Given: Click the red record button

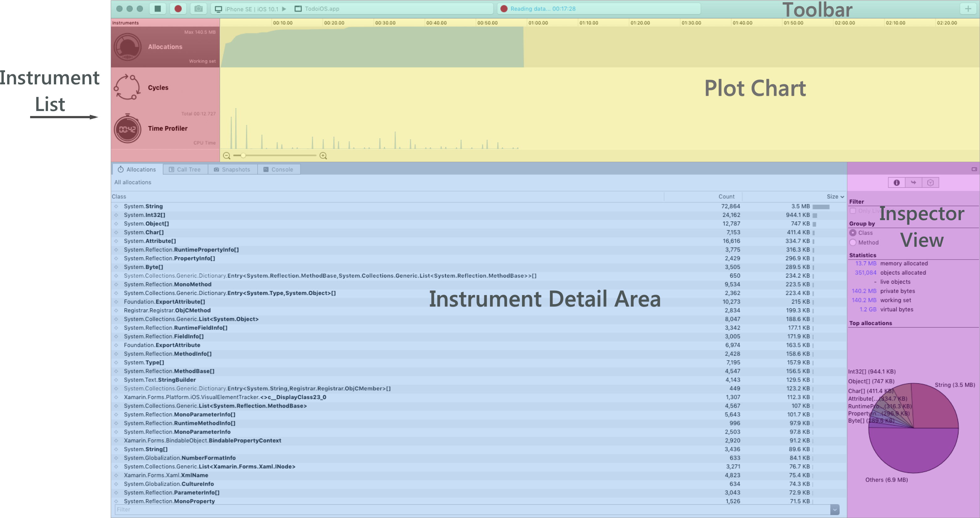Looking at the screenshot, I should [x=178, y=8].
